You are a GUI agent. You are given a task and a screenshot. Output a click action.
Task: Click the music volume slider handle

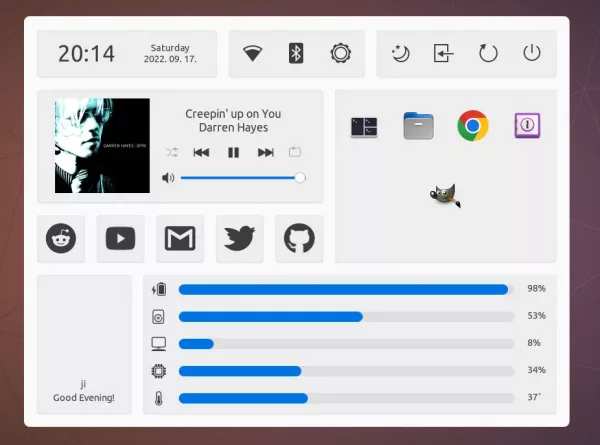click(x=300, y=178)
